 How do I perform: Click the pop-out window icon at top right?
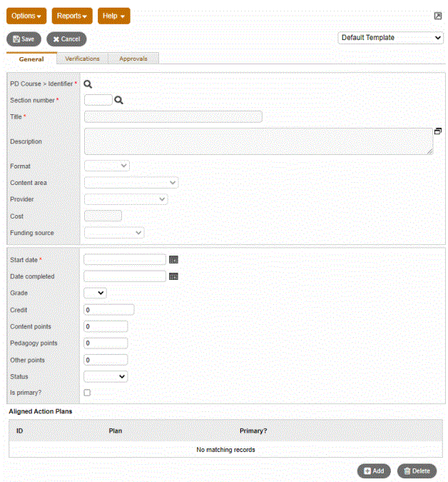pyautogui.click(x=437, y=16)
